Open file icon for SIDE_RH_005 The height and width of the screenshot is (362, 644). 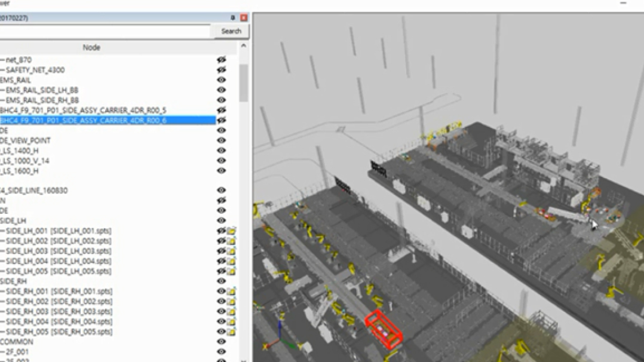click(x=232, y=332)
